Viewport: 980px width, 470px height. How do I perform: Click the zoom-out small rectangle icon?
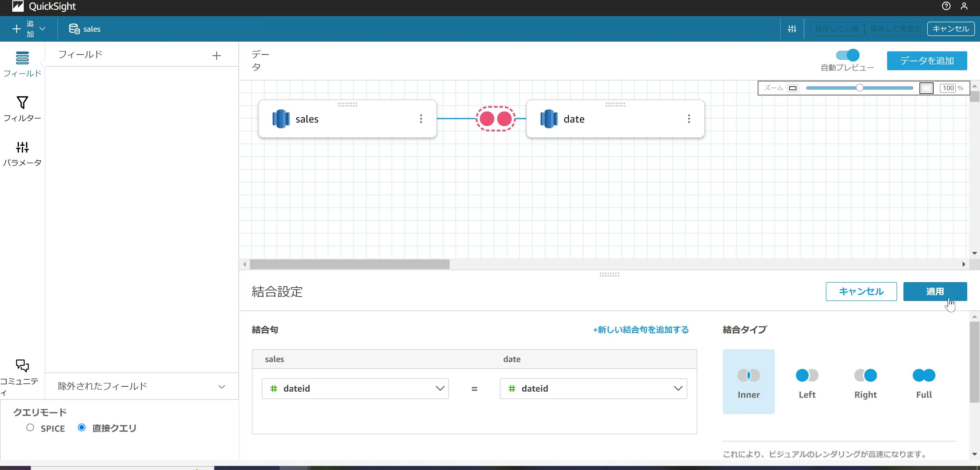[793, 88]
